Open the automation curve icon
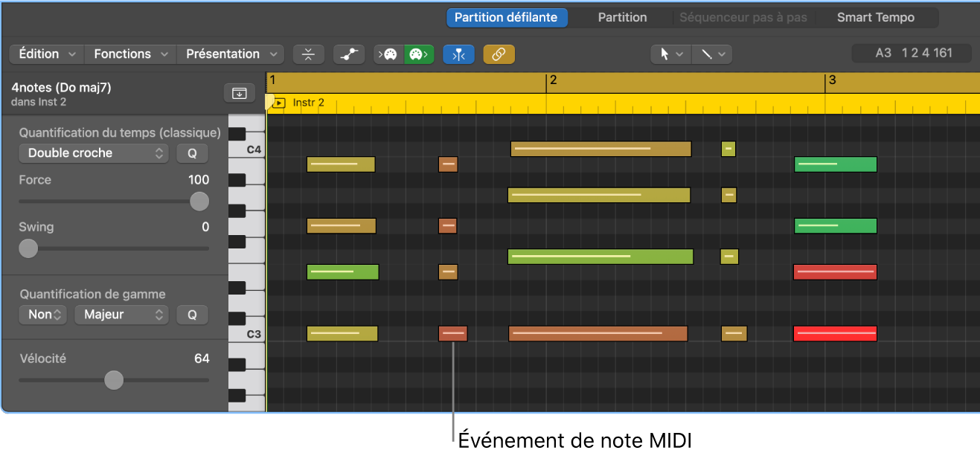Screen dimensions: 980x453 coord(348,54)
